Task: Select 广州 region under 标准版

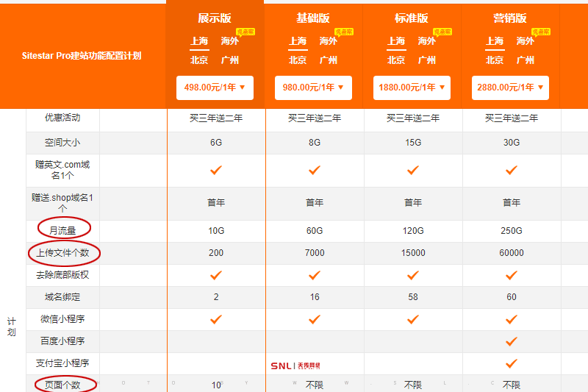Action: 427,60
